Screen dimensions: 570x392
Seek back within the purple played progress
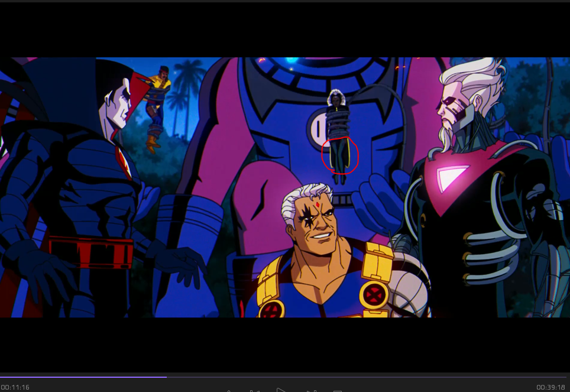coord(83,377)
